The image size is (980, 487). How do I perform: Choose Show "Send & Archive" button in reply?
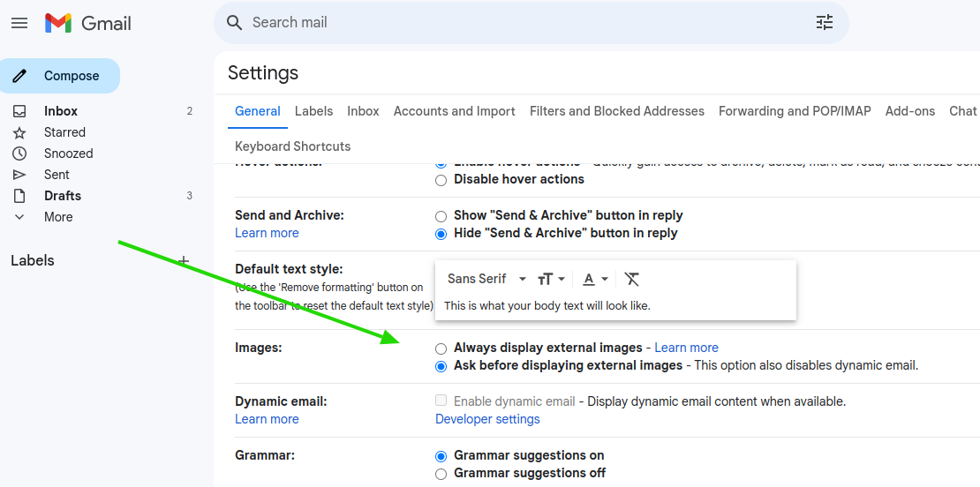pyautogui.click(x=441, y=216)
